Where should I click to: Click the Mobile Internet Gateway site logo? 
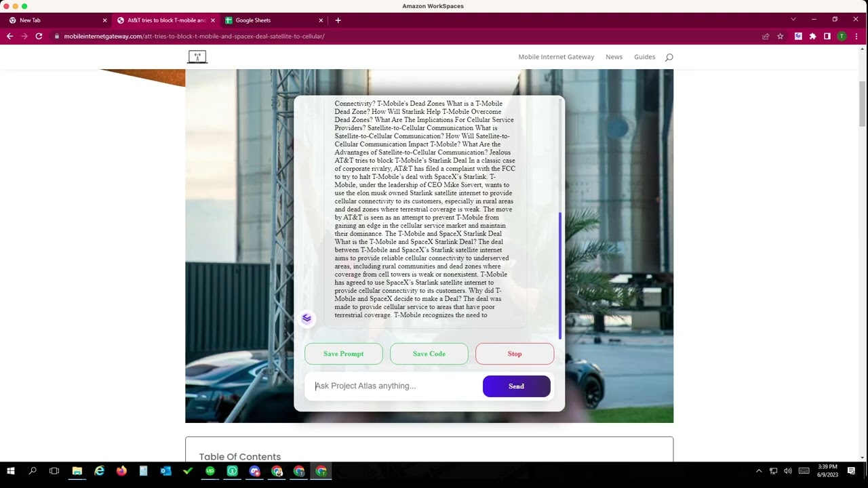(197, 57)
